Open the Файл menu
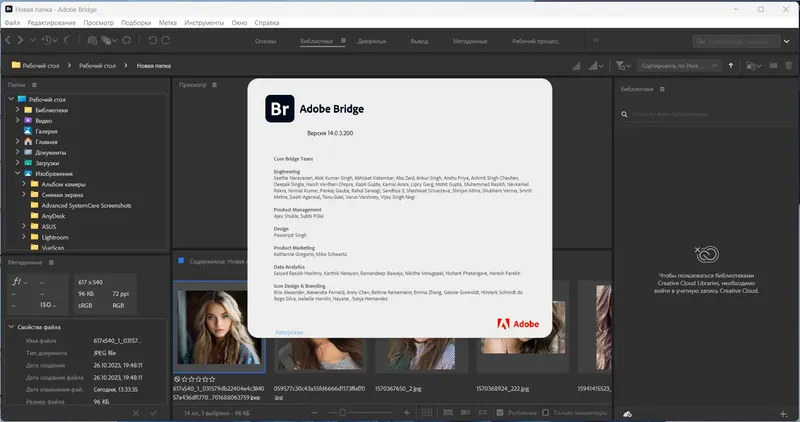The width and height of the screenshot is (800, 422). click(12, 22)
